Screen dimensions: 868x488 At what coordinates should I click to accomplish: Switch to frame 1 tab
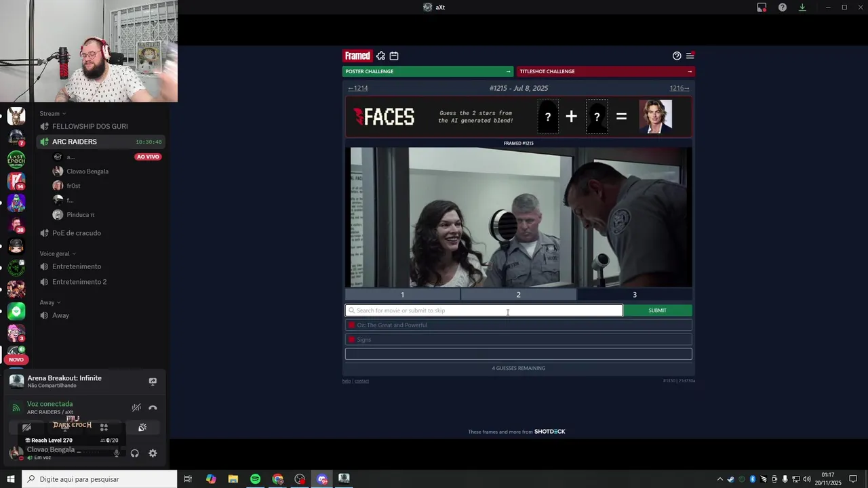coord(402,295)
